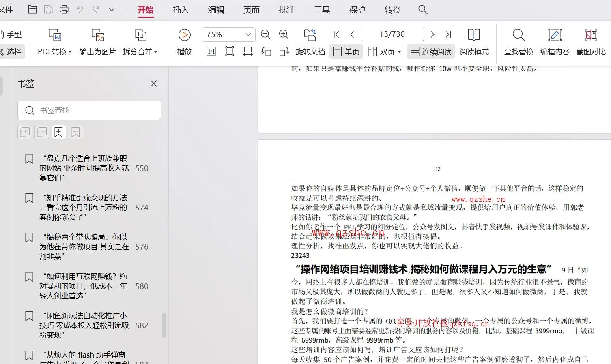Open 截图对比 screenshot compare tool
The height and width of the screenshot is (364, 611).
click(x=591, y=43)
